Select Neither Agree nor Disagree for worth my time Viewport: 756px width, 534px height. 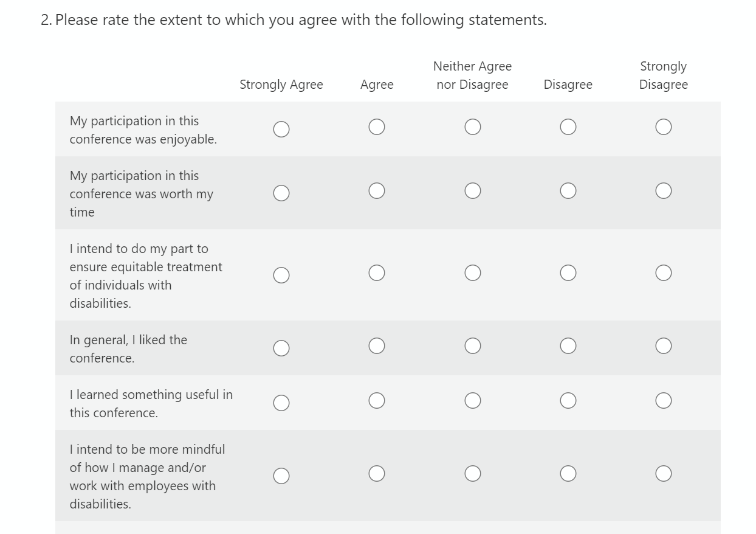click(473, 191)
